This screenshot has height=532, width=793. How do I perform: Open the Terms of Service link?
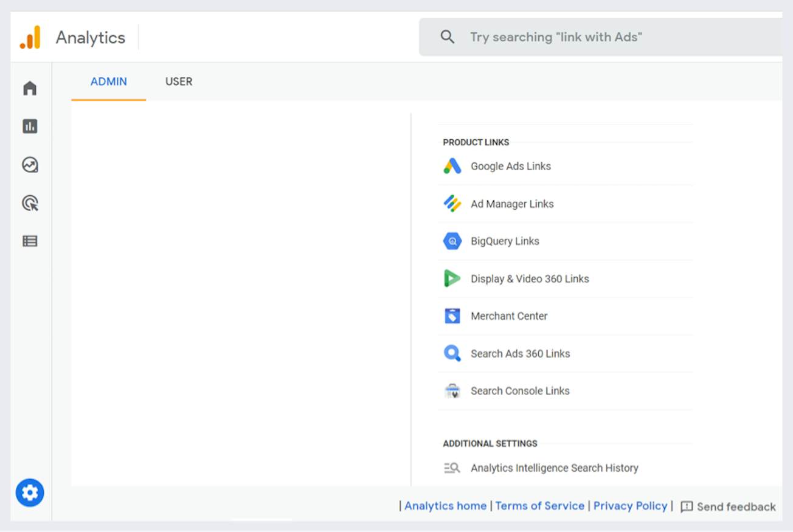(x=540, y=506)
